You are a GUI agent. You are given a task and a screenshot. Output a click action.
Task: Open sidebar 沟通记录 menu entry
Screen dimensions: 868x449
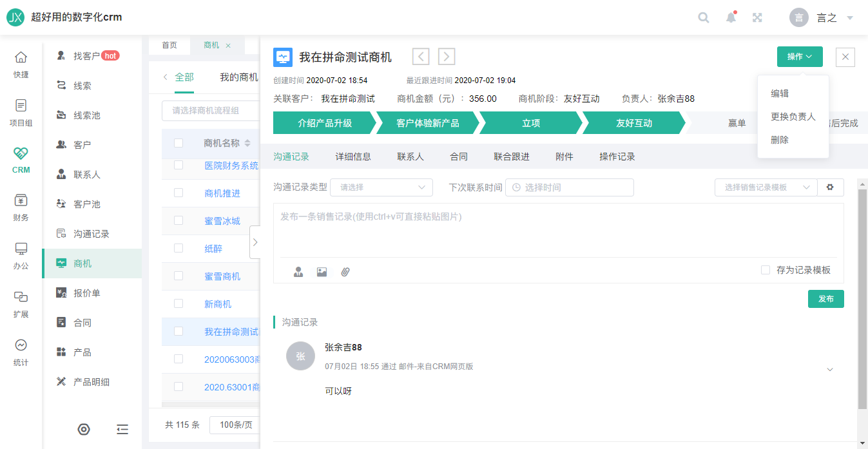pos(92,234)
